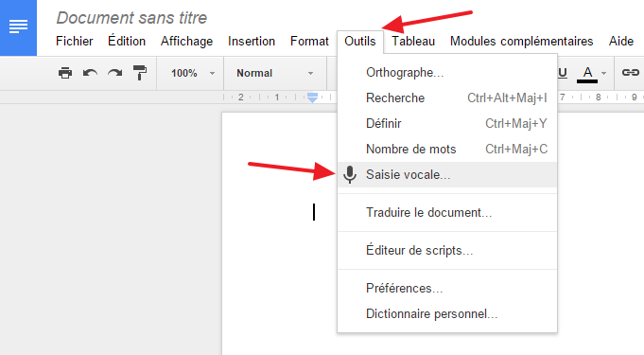The height and width of the screenshot is (355, 644).
Task: Click text color letter A icon
Action: 587,74
